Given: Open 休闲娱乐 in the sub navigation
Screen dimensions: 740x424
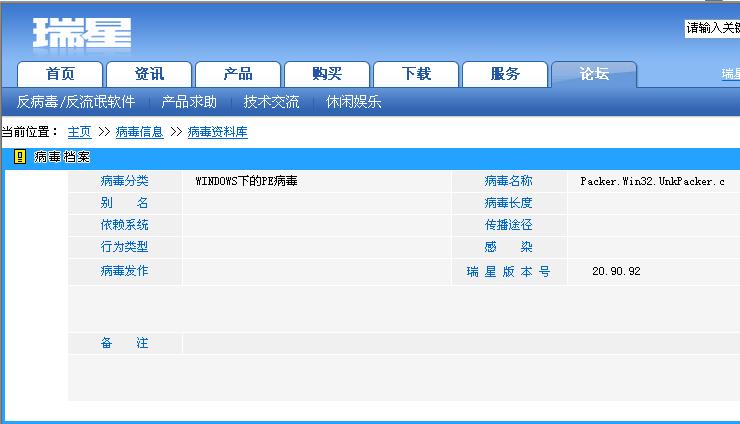Looking at the screenshot, I should coord(353,102).
